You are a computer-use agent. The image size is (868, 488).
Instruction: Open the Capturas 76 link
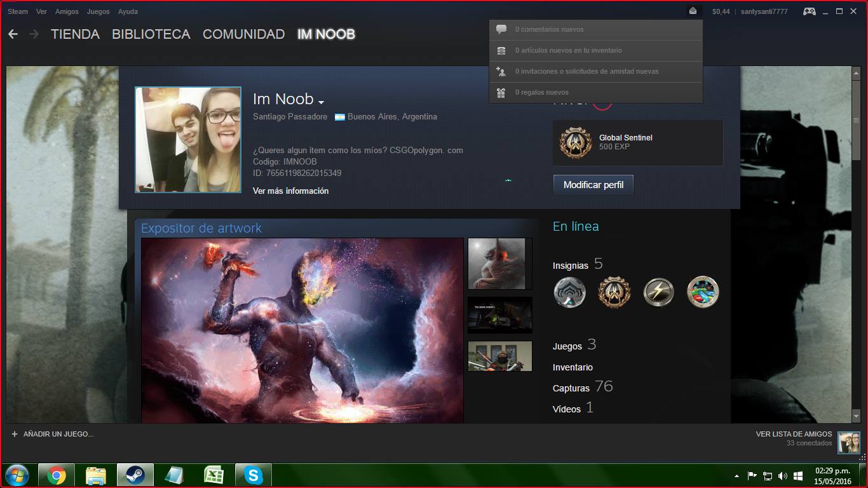(583, 387)
